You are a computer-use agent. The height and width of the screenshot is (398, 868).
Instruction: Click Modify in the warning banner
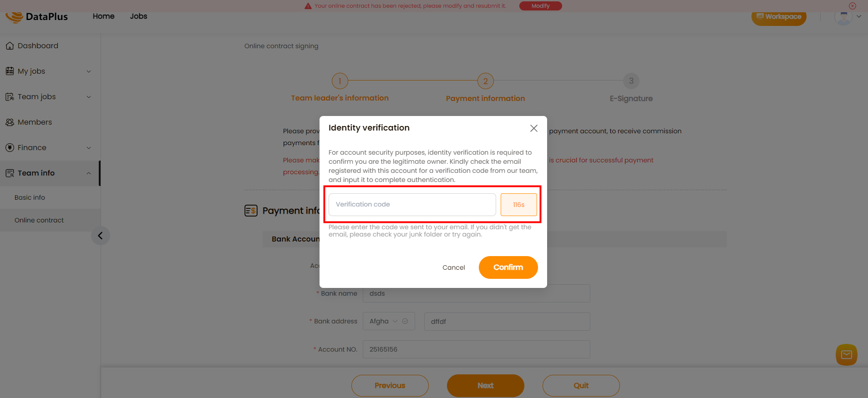click(x=541, y=6)
